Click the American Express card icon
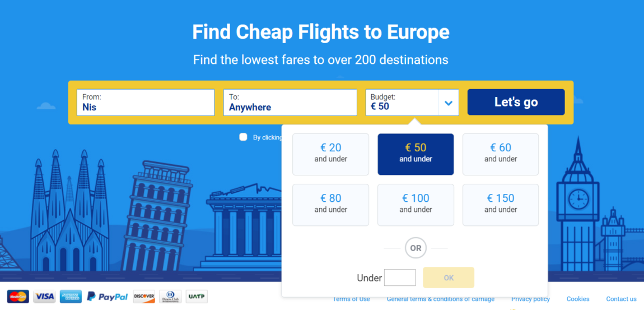Viewport: 644px width, 310px height. pyautogui.click(x=71, y=297)
